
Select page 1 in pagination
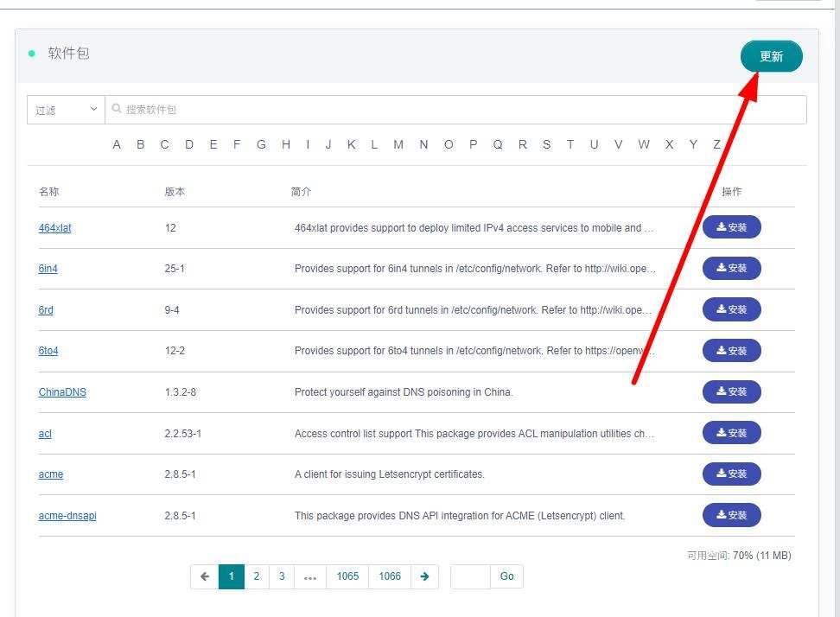tap(232, 577)
